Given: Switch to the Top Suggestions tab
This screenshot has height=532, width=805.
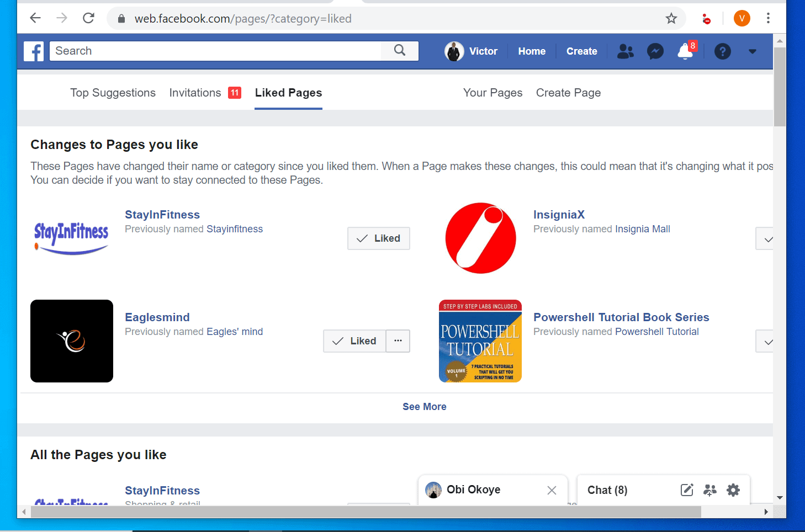Looking at the screenshot, I should [x=113, y=93].
